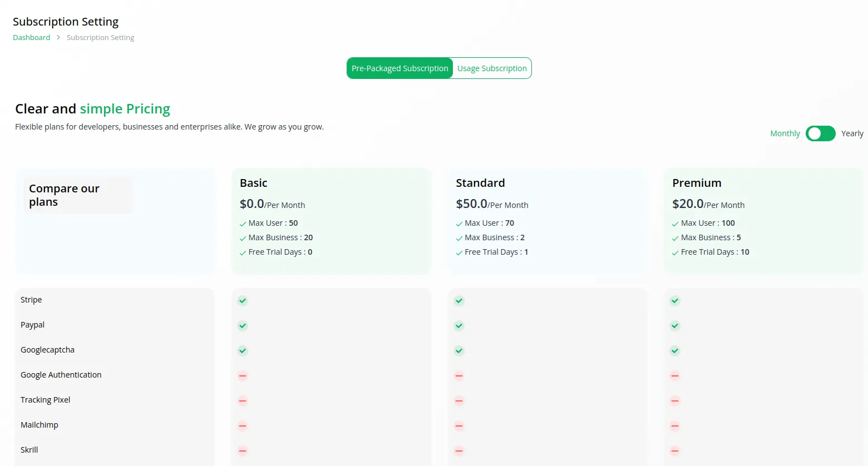Viewport: 868px width, 466px height.
Task: Switch to Usage Subscription tab
Action: [x=492, y=68]
